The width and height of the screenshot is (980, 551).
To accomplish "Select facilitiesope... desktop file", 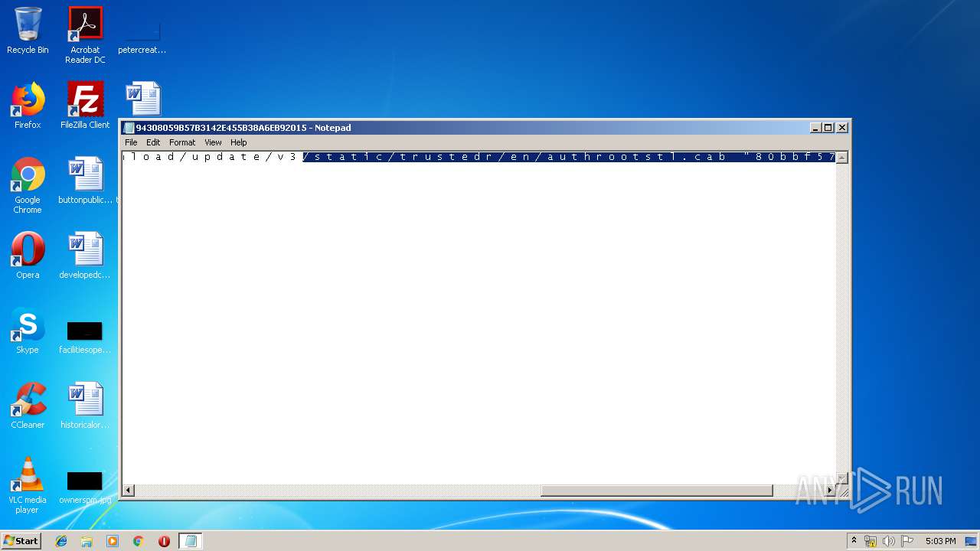I will point(85,337).
